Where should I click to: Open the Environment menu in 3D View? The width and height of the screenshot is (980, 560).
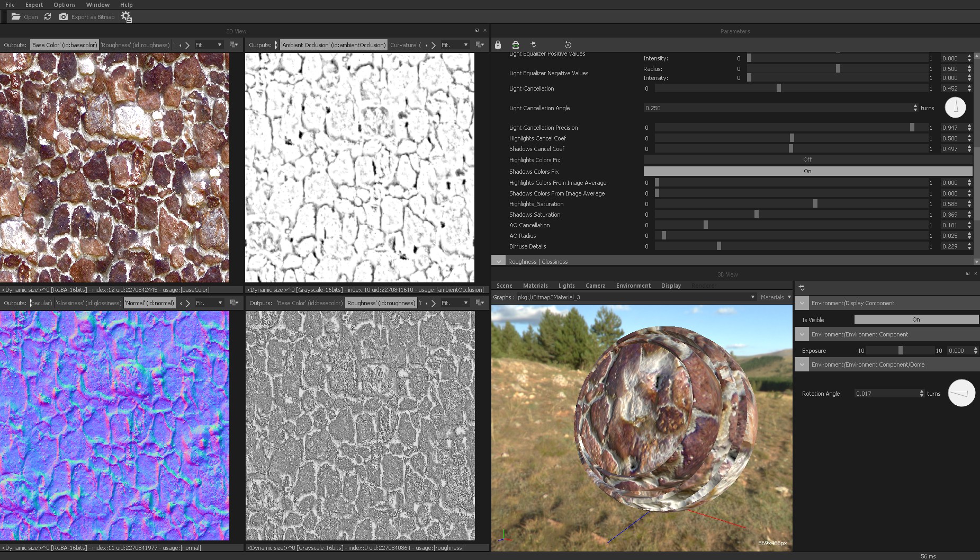pos(633,286)
